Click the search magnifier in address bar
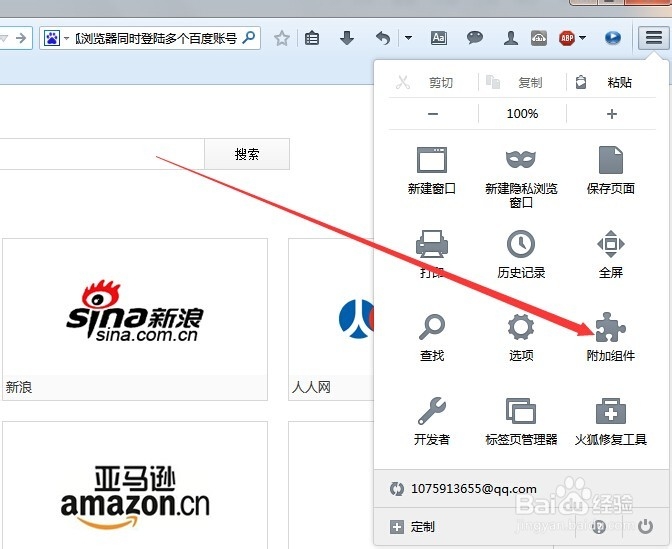 point(249,38)
